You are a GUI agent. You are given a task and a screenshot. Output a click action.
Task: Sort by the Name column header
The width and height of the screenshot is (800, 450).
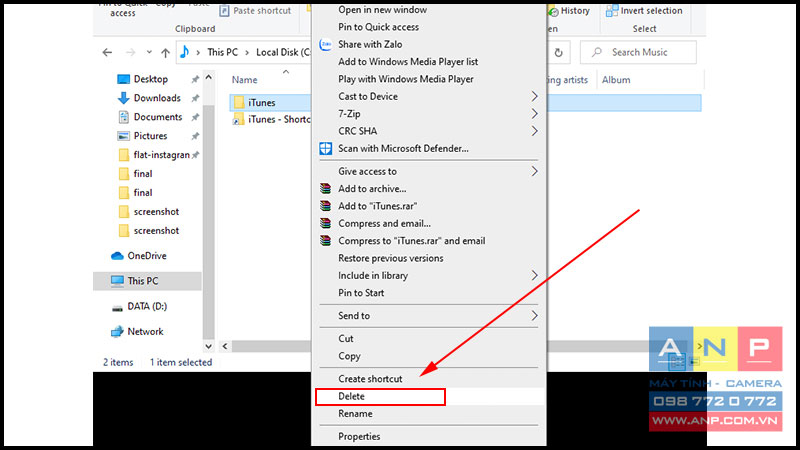244,80
